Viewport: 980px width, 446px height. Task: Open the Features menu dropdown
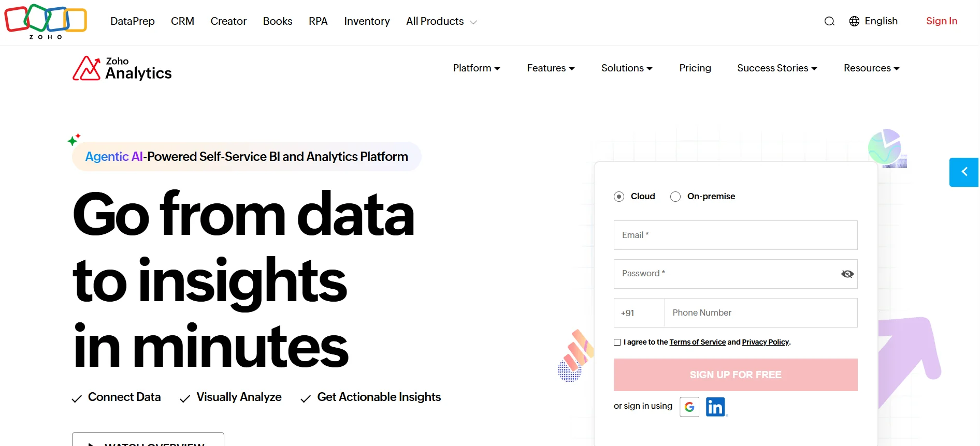[551, 68]
